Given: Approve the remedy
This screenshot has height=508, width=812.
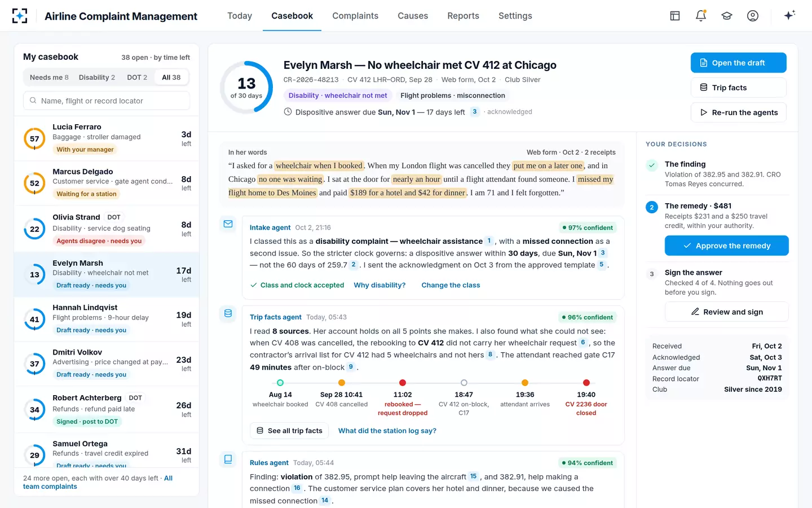Looking at the screenshot, I should coord(726,246).
